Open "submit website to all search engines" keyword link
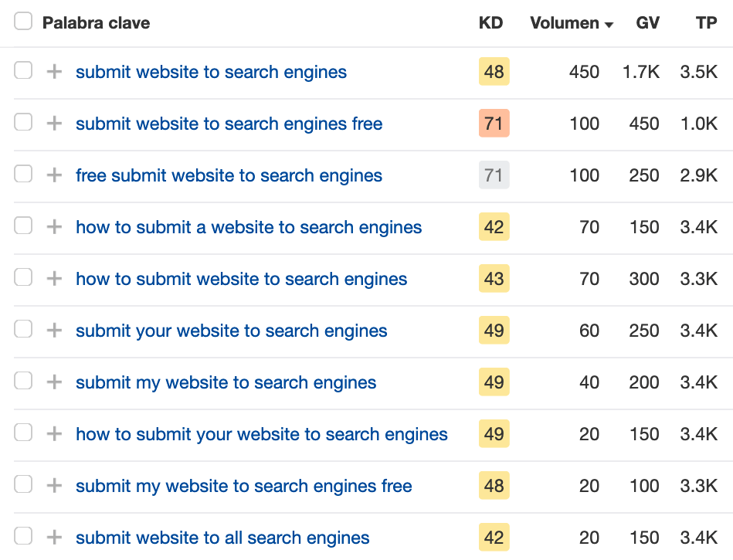This screenshot has height=560, width=733. coord(222,538)
